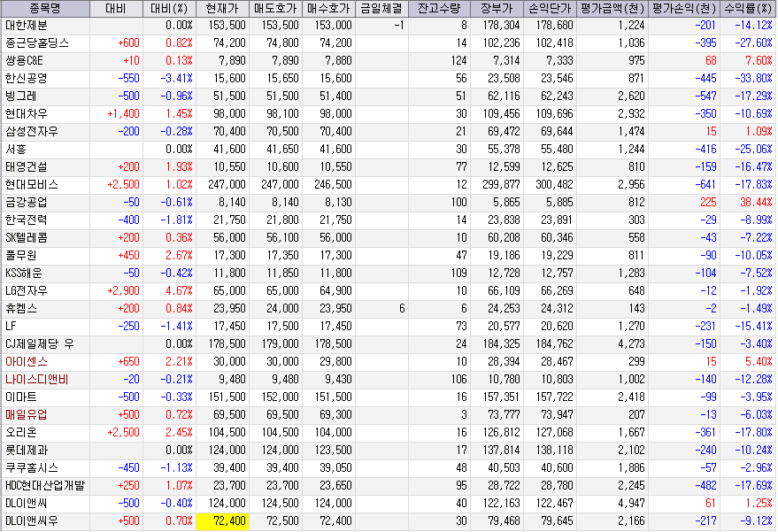
Task: Select the 현대차우 stock name
Action: click(x=27, y=113)
